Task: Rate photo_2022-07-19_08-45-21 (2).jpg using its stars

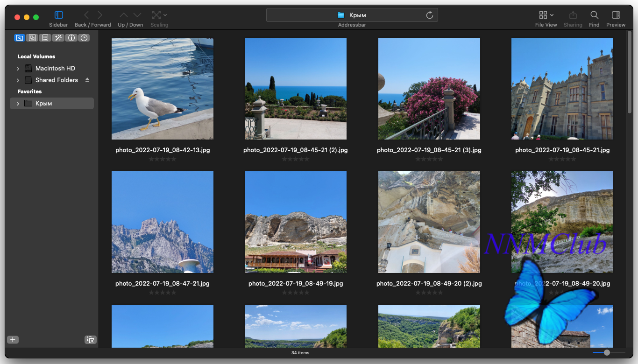Action: 296,159
